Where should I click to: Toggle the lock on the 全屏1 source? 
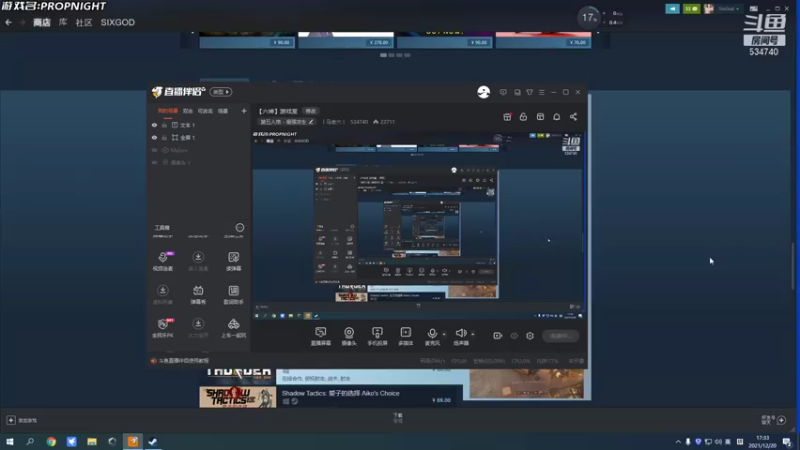point(164,137)
